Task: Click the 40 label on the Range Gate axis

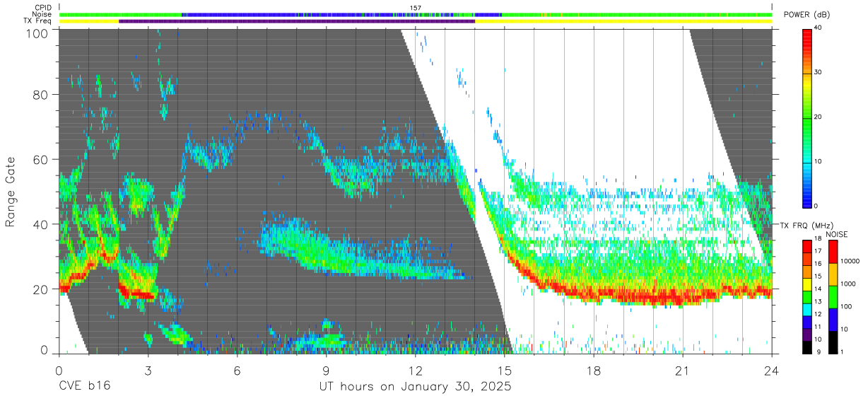Action: (41, 224)
